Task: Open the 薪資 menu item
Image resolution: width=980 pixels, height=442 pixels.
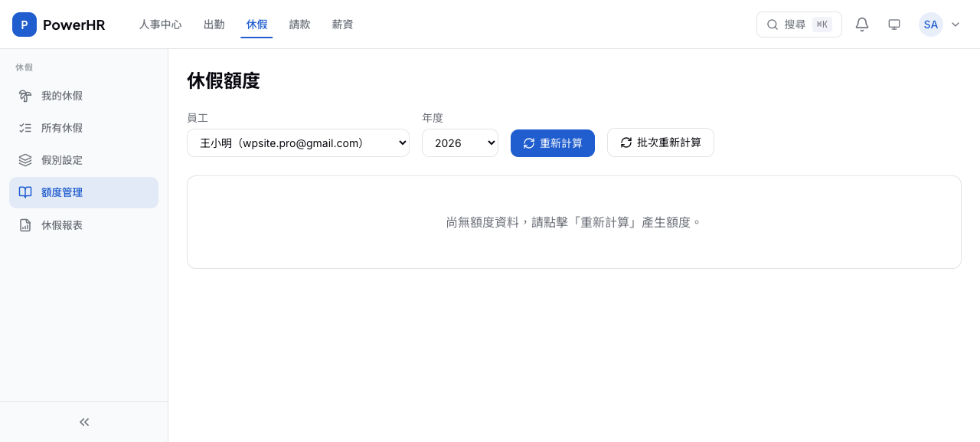Action: (x=342, y=24)
